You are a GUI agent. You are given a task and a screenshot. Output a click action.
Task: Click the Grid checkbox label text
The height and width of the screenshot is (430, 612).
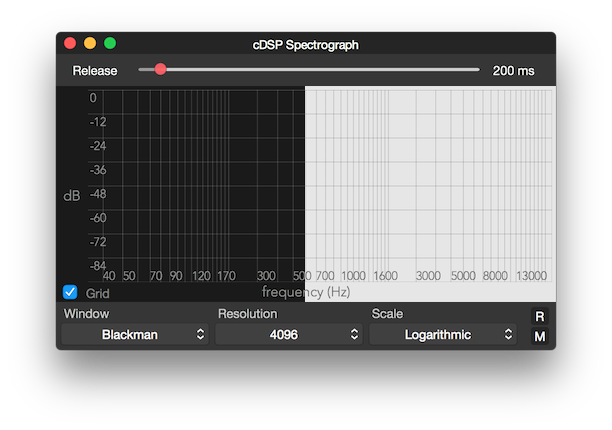[x=97, y=293]
